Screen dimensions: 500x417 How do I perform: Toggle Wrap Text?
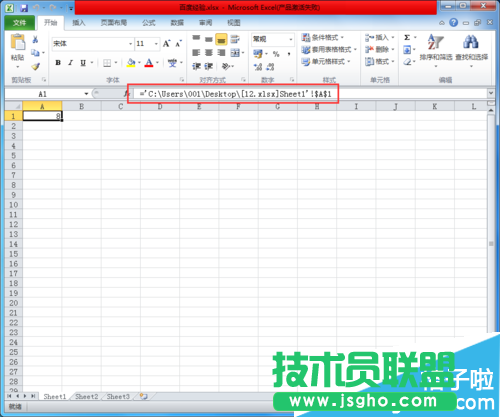tap(235, 39)
